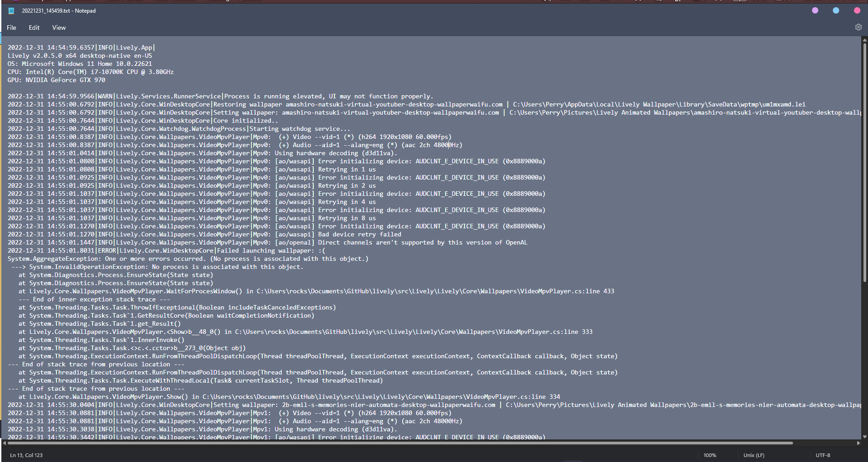
Task: Click the document icon beside the filename tab
Action: [x=11, y=10]
